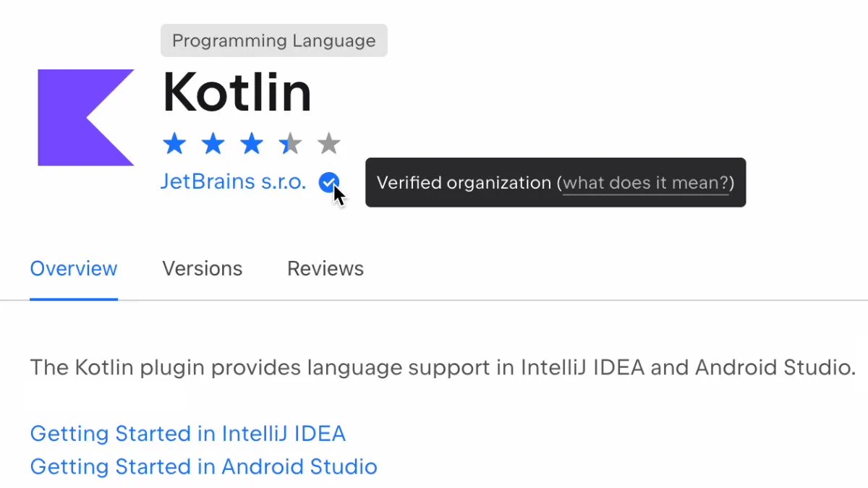This screenshot has height=488, width=868.
Task: Click the verified organization checkmark badge
Action: (x=328, y=183)
